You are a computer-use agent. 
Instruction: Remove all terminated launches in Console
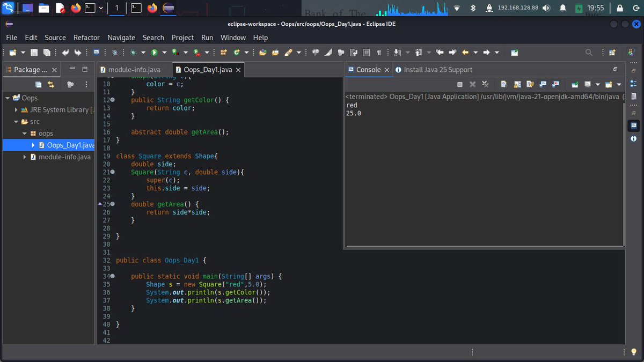[x=485, y=84]
